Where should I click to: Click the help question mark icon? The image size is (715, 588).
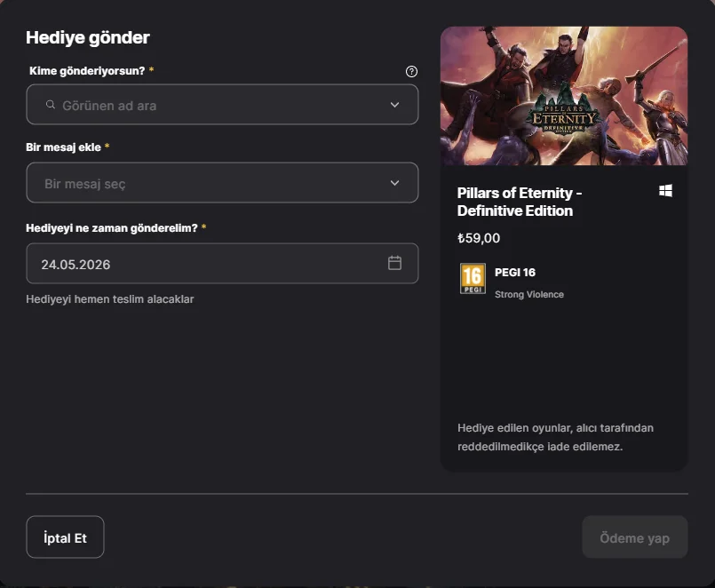(x=411, y=71)
